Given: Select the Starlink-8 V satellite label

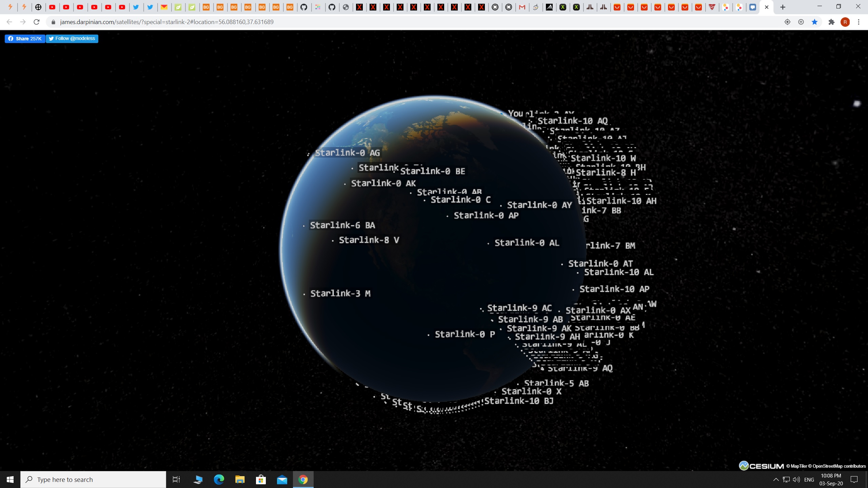Looking at the screenshot, I should (369, 240).
